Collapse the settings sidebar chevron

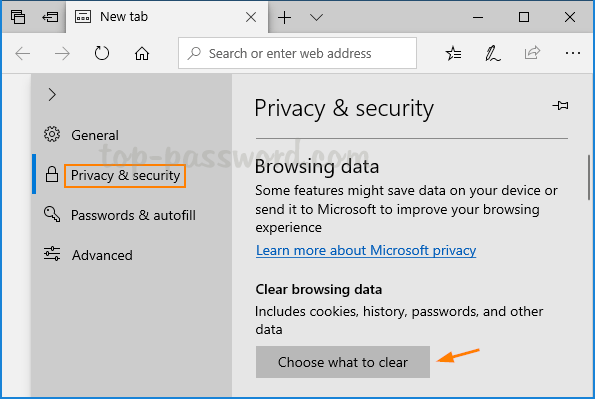click(x=52, y=95)
